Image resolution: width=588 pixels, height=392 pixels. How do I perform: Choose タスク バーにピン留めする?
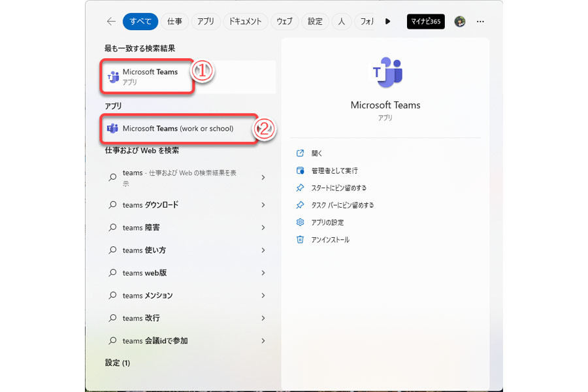click(342, 205)
